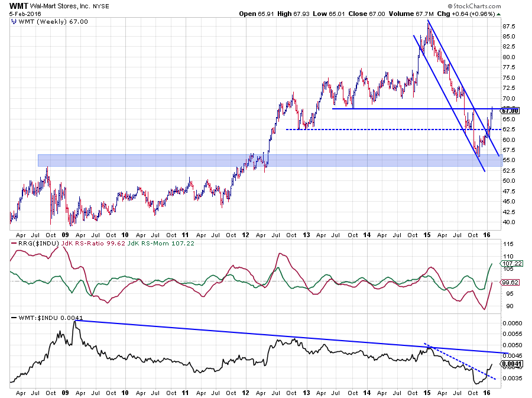Click the 115 label on RRG axis

pyautogui.click(x=508, y=244)
